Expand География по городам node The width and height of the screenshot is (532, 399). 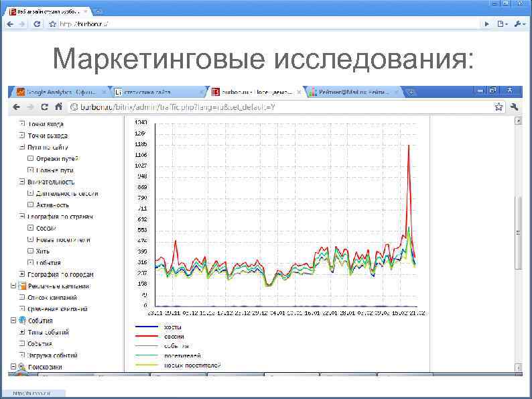tap(22, 274)
